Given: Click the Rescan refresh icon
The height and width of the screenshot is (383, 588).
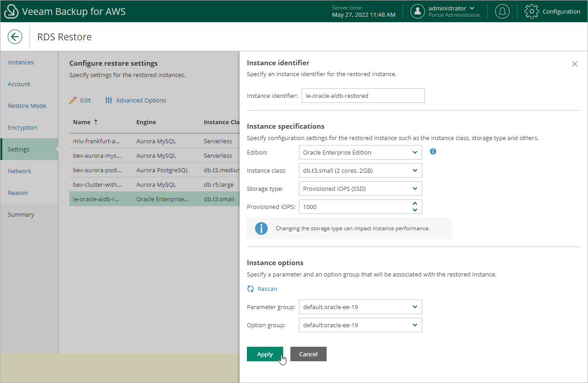Looking at the screenshot, I should click(251, 289).
